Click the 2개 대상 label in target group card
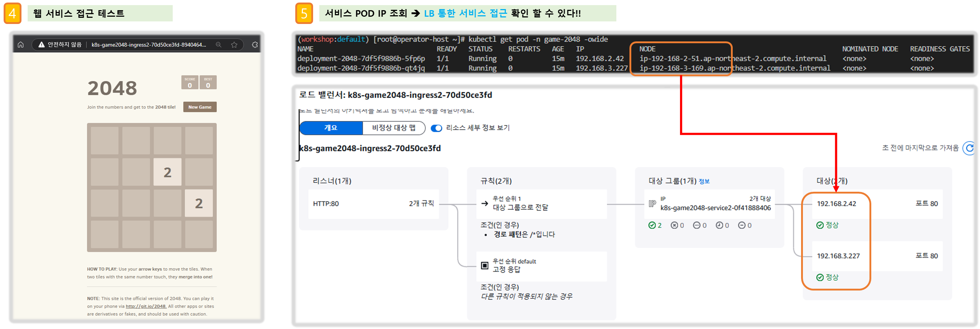The width and height of the screenshot is (980, 329). (760, 199)
